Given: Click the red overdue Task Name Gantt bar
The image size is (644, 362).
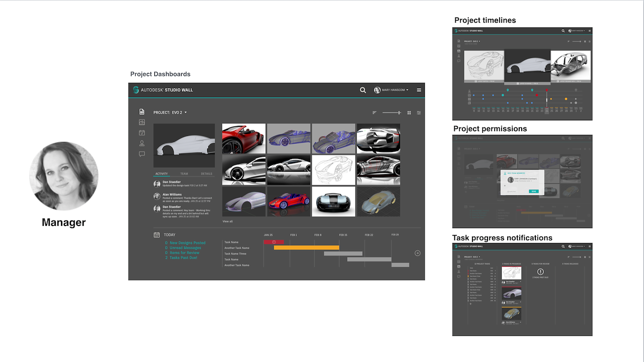Looking at the screenshot, I should (x=274, y=242).
